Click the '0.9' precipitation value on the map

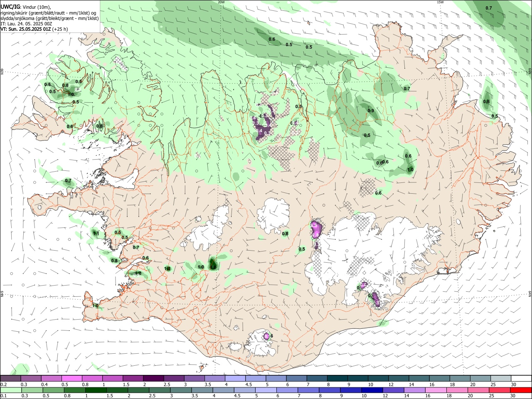pyautogui.click(x=371, y=111)
